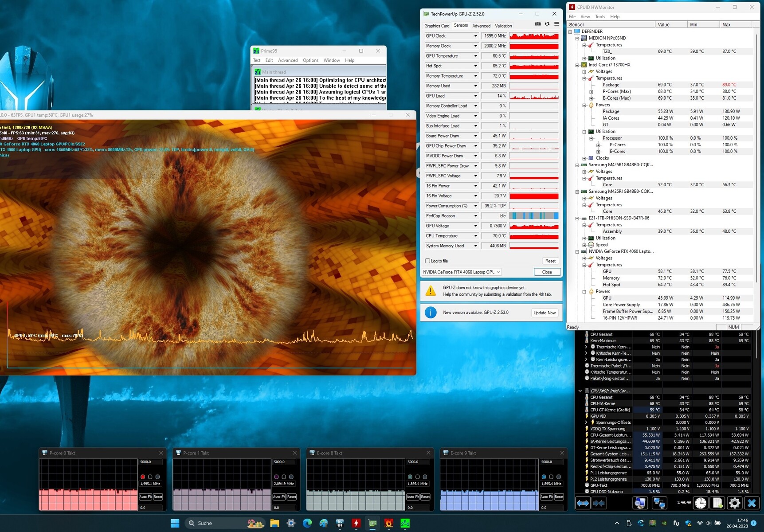764x532 pixels.
Task: Toggle middle circle in P-core 0 Takt
Action: (150, 477)
